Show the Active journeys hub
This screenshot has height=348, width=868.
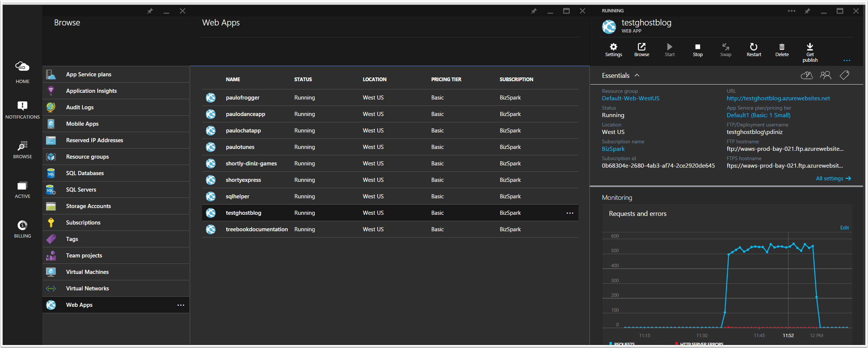tap(22, 190)
